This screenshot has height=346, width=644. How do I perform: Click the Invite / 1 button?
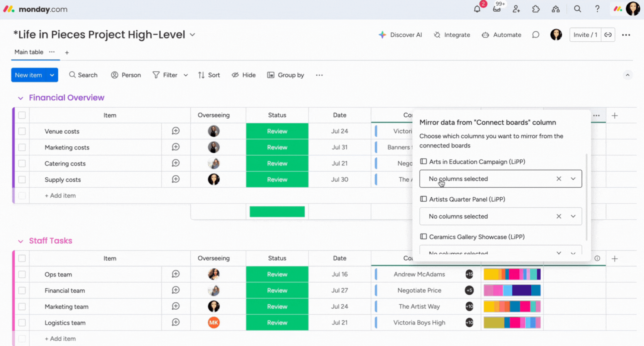click(585, 35)
